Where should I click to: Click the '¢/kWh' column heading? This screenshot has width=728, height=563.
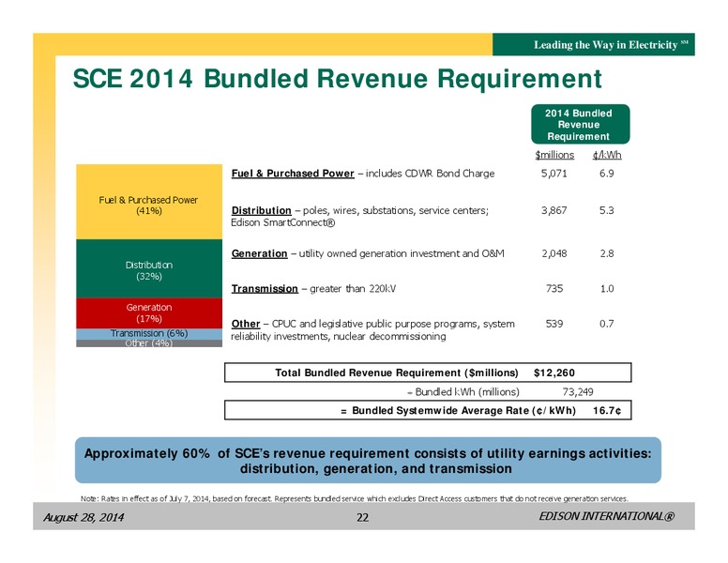click(607, 155)
